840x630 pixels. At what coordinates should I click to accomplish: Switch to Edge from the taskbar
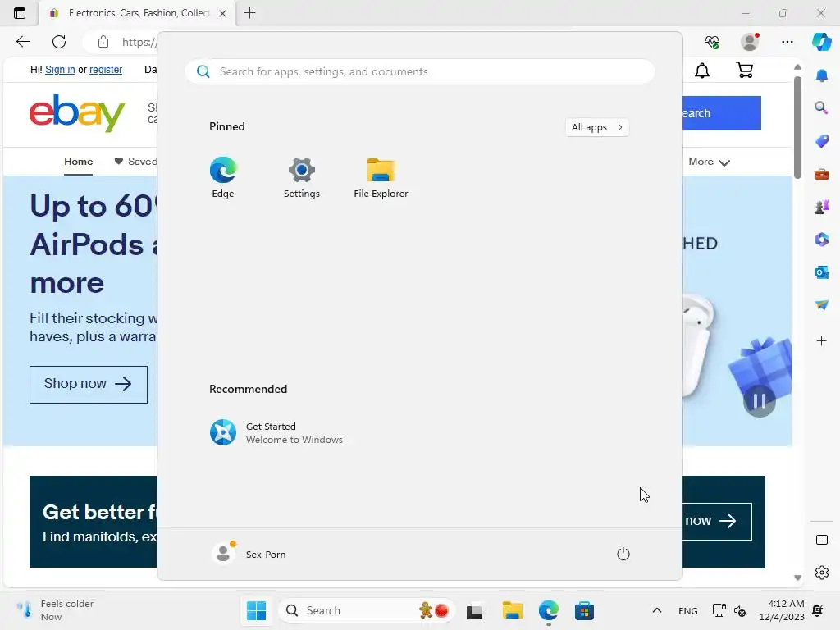[x=549, y=610]
